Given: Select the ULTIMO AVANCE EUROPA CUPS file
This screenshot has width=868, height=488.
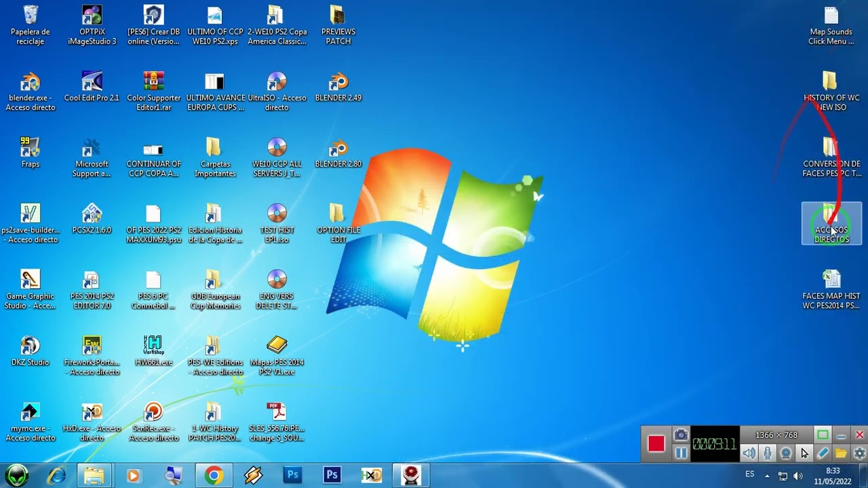Looking at the screenshot, I should (215, 91).
